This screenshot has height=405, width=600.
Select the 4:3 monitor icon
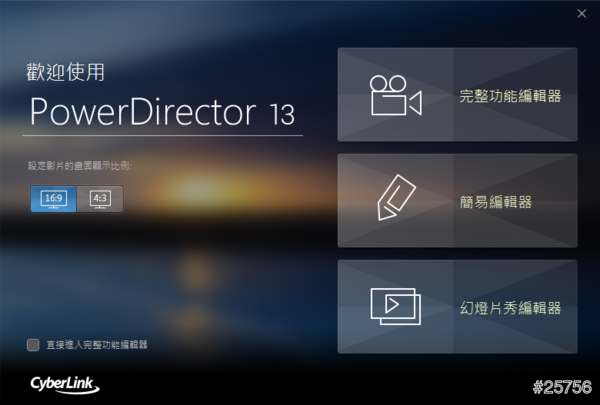click(x=100, y=199)
